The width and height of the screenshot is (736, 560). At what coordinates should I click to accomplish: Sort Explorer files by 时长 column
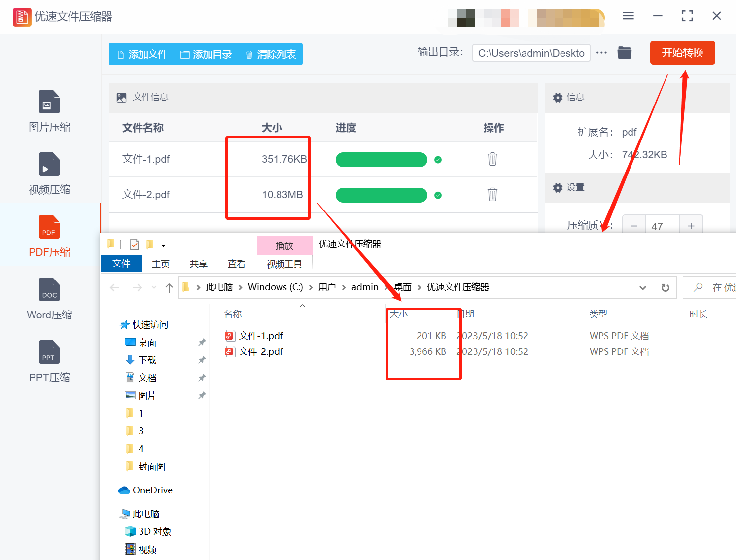pyautogui.click(x=699, y=314)
